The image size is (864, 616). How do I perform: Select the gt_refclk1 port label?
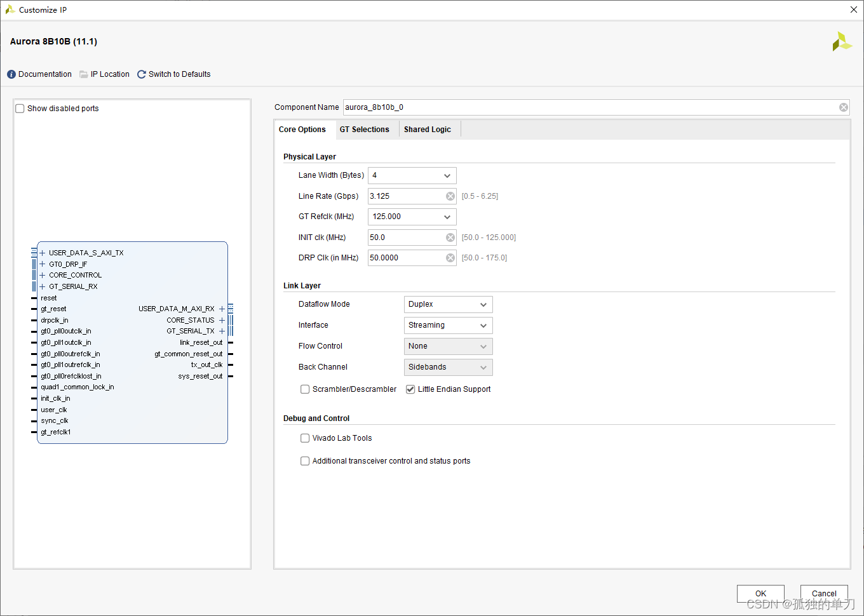[x=56, y=432]
